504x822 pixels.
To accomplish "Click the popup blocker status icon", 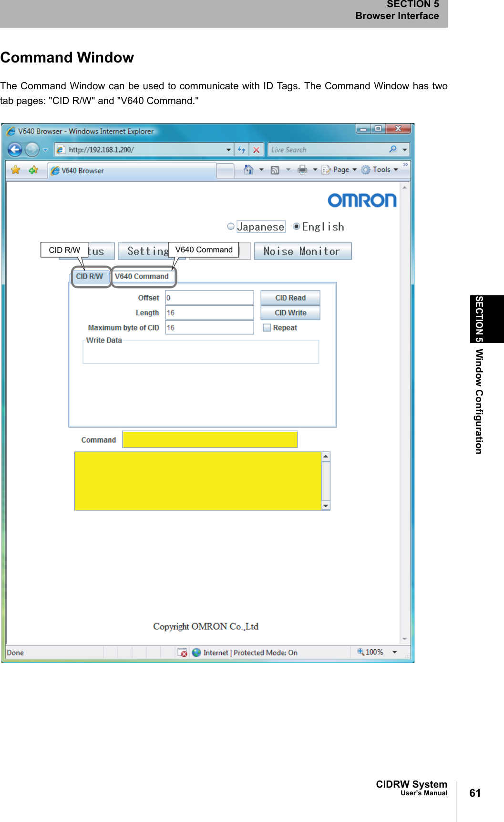I will (x=182, y=652).
